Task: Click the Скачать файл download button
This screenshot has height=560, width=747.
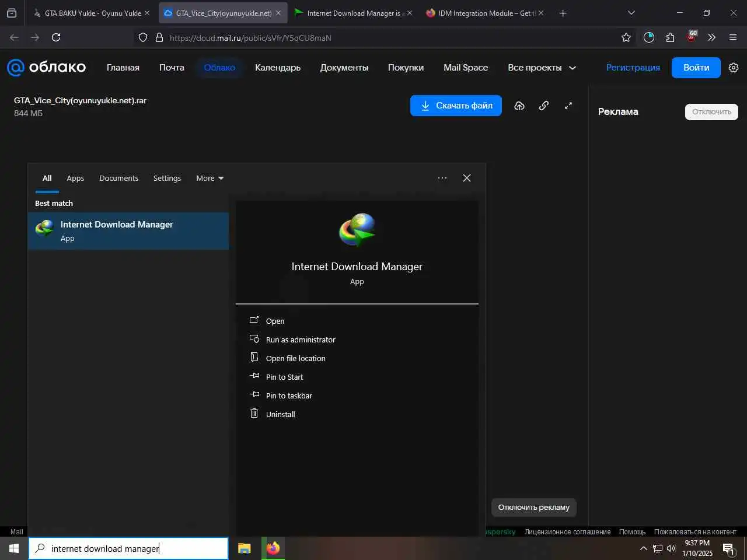Action: coord(456,106)
